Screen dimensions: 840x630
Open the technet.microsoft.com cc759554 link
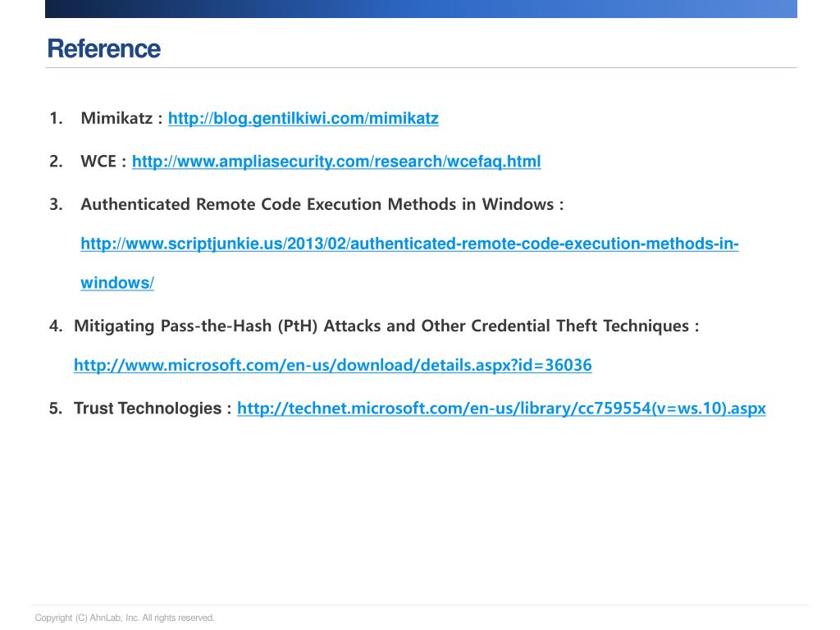[x=501, y=409]
